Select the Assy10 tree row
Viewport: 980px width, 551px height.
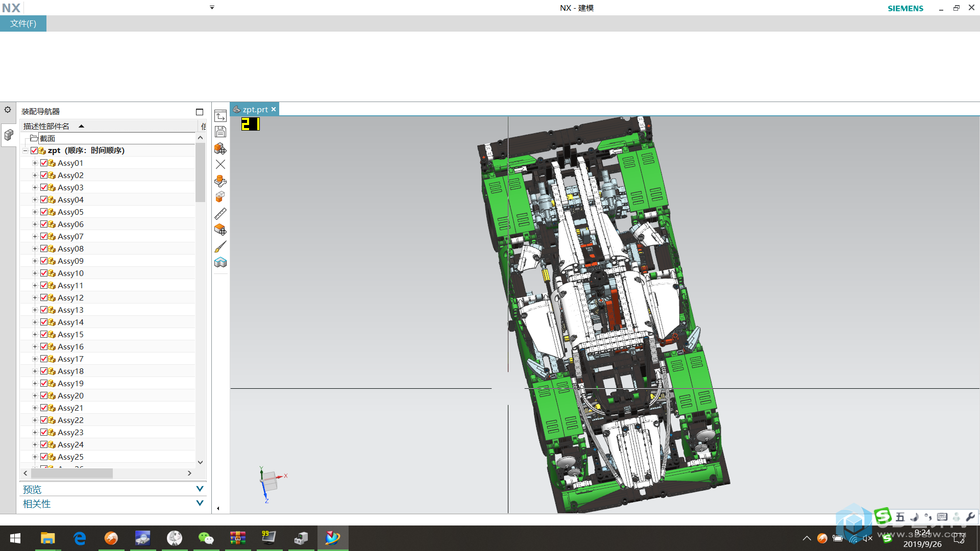pos(107,273)
